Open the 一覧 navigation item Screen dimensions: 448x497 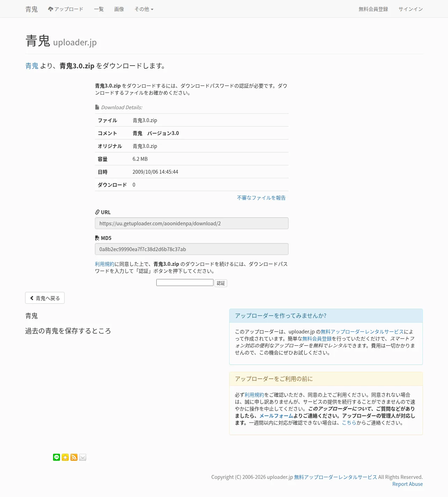[x=99, y=9]
